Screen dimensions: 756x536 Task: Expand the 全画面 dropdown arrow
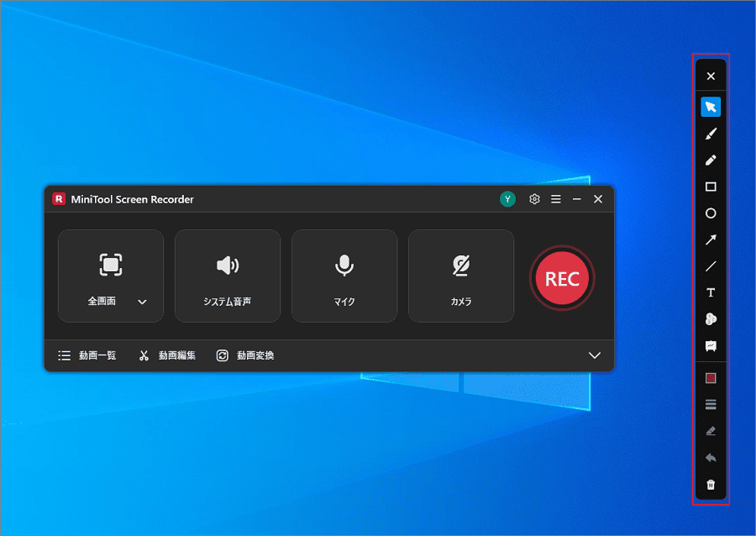[x=142, y=302]
